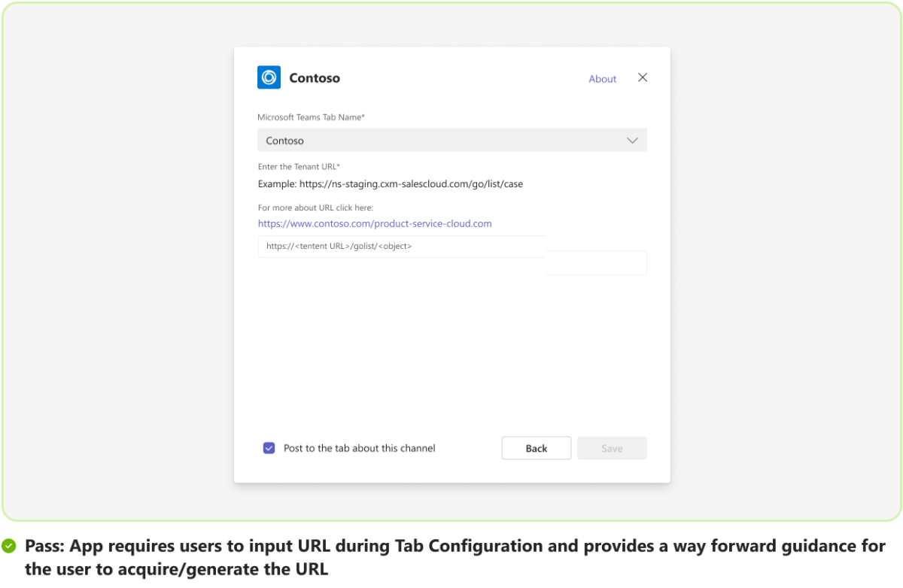Click the tenant URL input showing the golist placeholder

tap(401, 246)
